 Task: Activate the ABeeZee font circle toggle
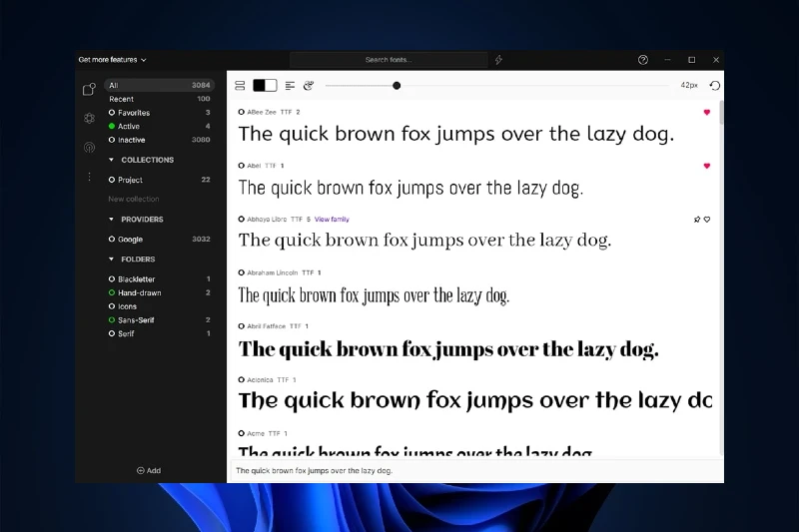click(242, 113)
